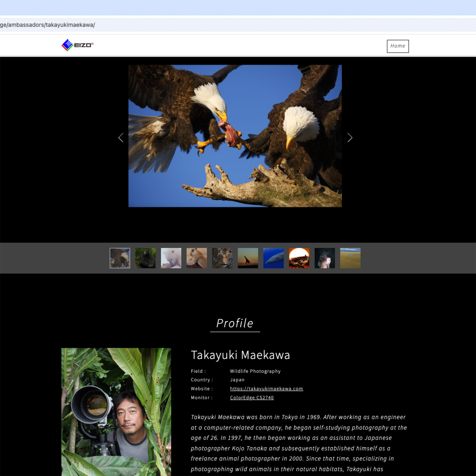Image resolution: width=476 pixels, height=476 pixels.
Task: Click the 'Monitor :' label
Action: pyautogui.click(x=202, y=398)
